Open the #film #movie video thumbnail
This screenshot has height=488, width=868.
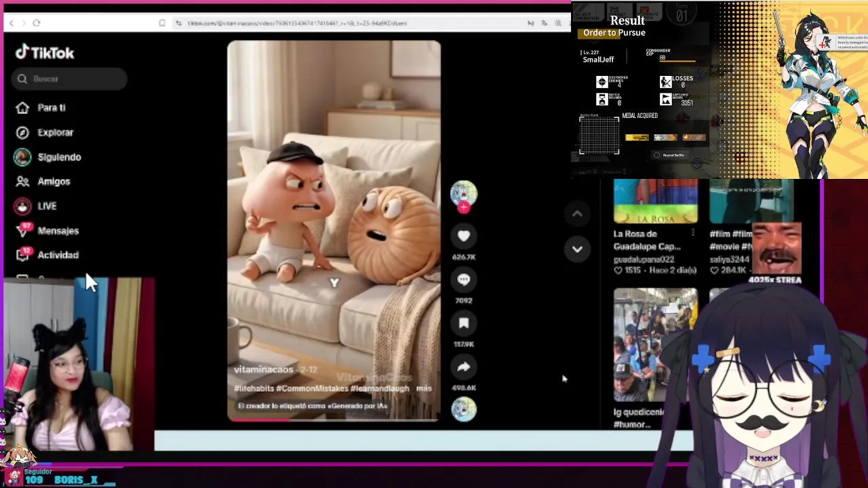point(751,201)
